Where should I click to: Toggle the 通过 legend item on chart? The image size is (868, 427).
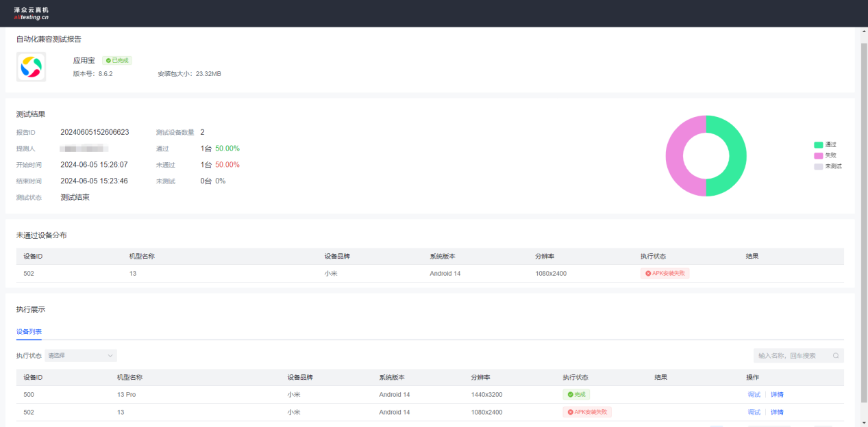tap(826, 145)
